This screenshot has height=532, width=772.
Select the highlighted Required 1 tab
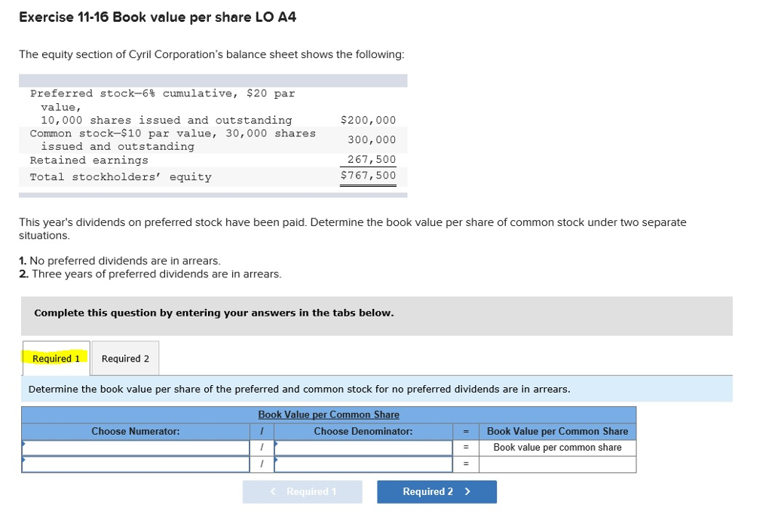click(55, 358)
